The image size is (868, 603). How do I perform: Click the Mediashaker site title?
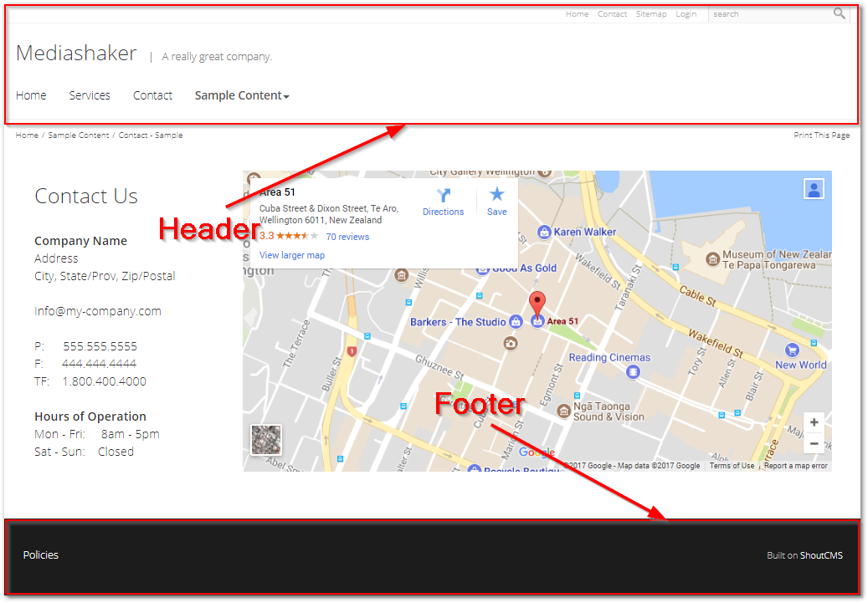point(76,54)
